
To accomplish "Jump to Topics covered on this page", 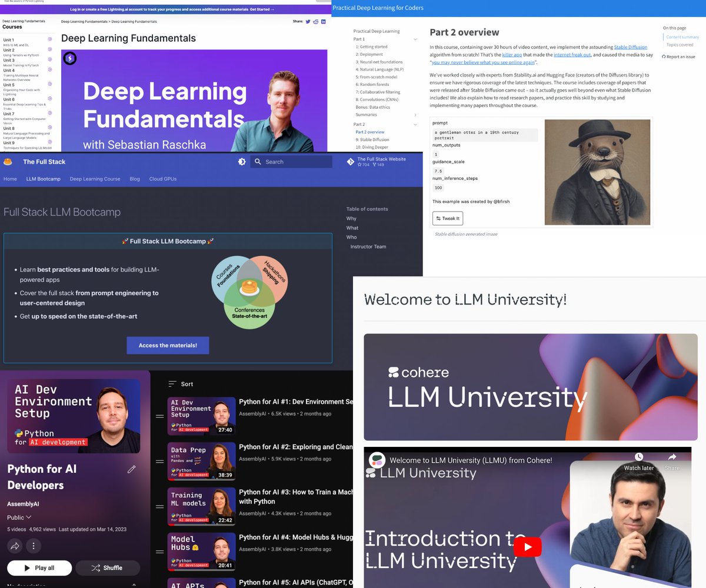I will (680, 45).
